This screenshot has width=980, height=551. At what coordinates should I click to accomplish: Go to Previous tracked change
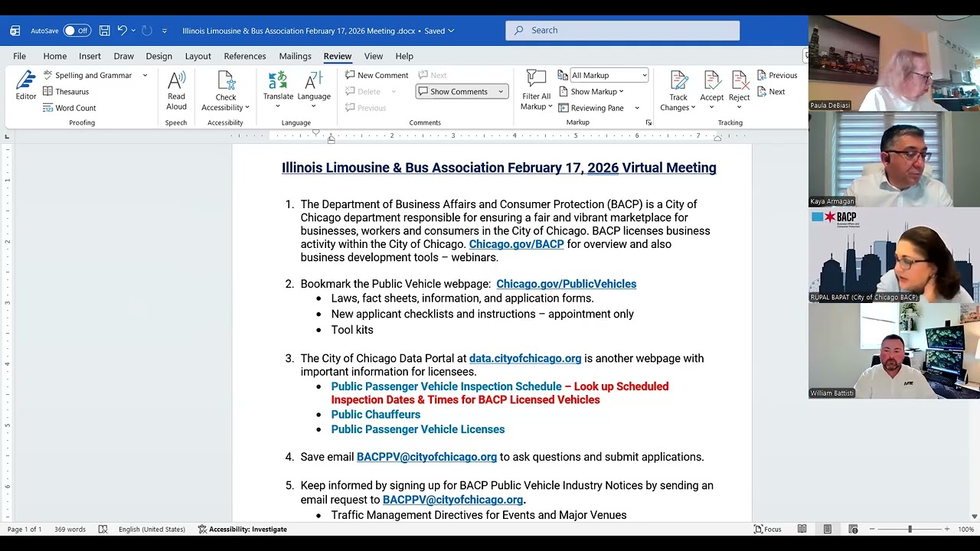tap(777, 75)
